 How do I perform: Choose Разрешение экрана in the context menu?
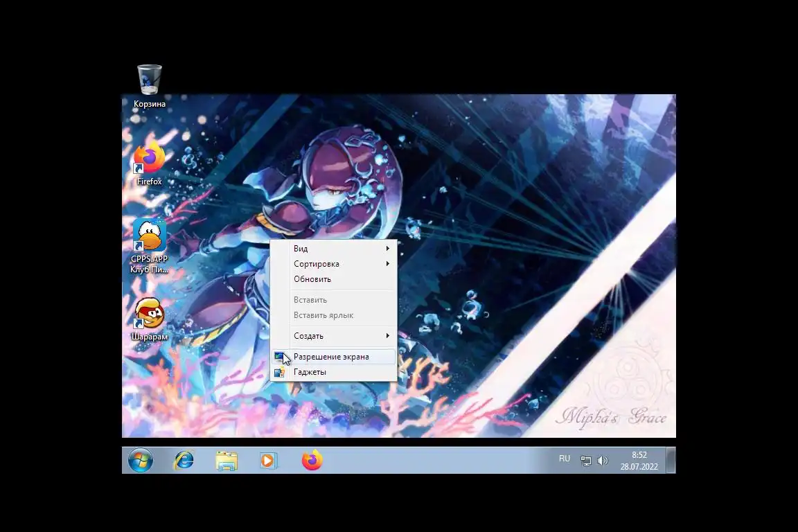[333, 357]
